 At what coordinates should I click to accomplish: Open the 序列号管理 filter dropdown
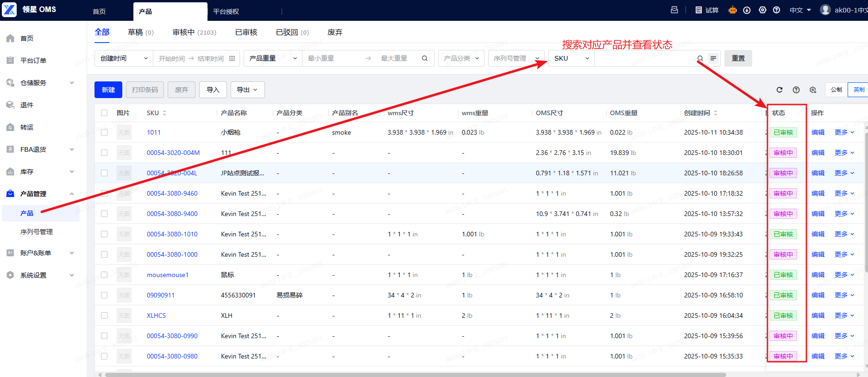tap(516, 58)
